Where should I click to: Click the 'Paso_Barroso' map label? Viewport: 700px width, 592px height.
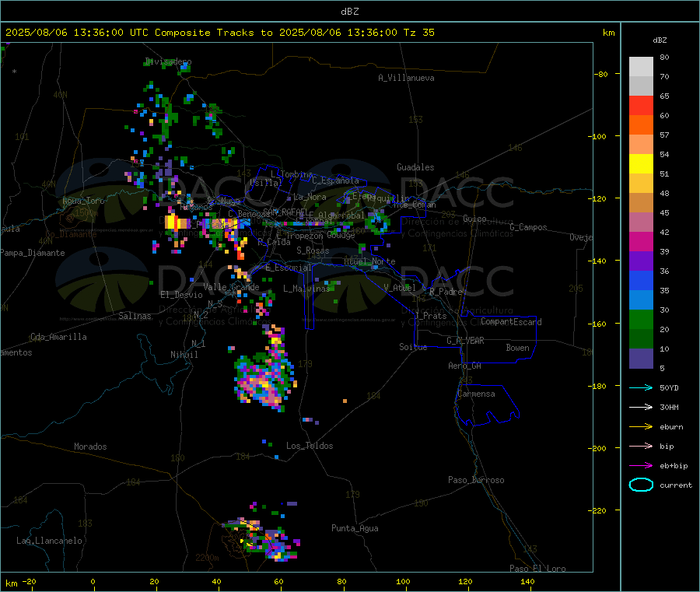coord(476,480)
